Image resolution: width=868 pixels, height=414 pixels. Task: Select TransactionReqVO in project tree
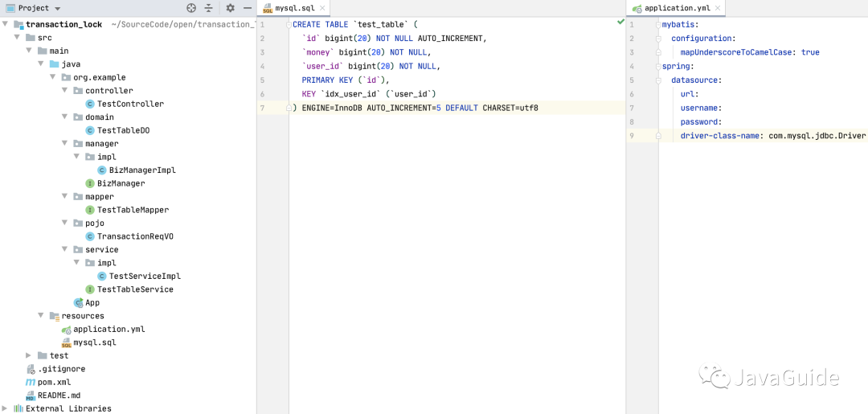pos(136,236)
